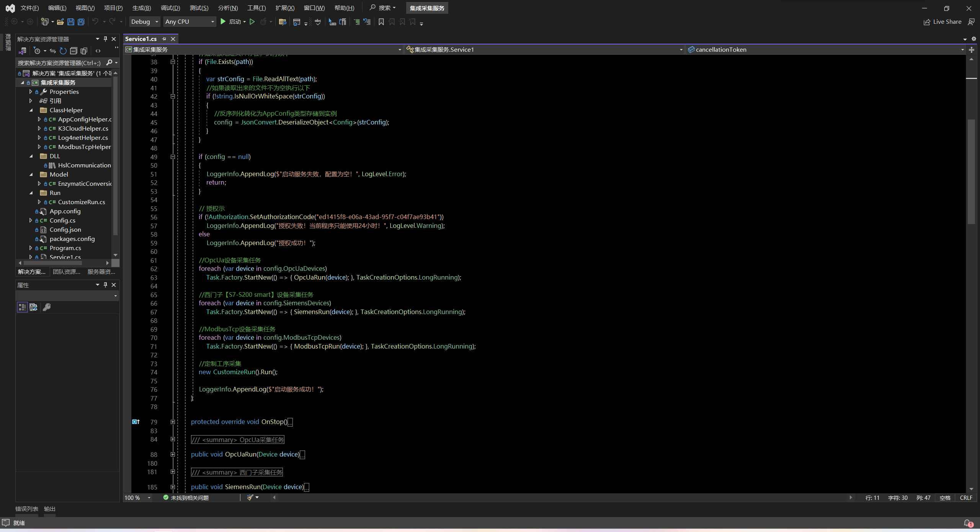Click the Solution Explorer search field
The width and height of the screenshot is (980, 532).
(x=61, y=63)
